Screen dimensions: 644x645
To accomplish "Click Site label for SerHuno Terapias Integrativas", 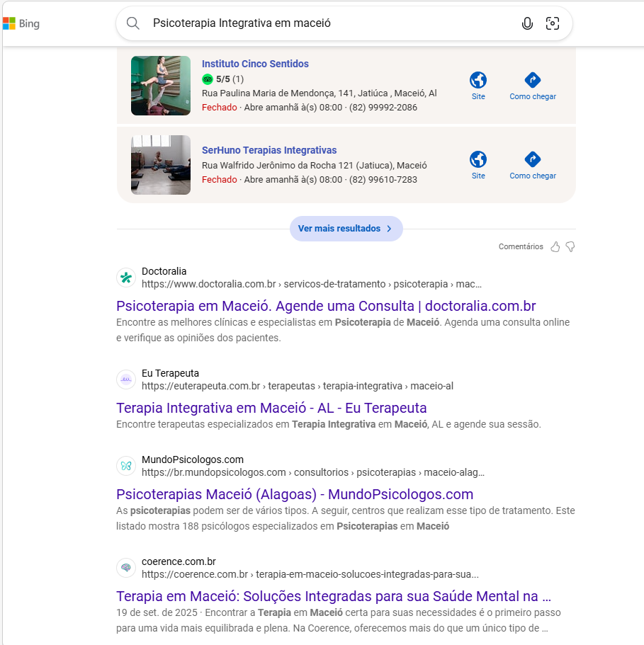I will 478,176.
